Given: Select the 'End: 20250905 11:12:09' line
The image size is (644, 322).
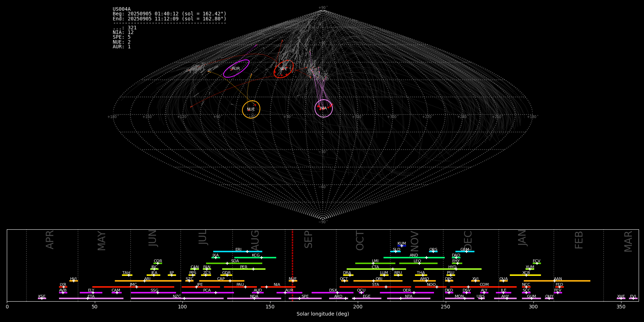Looking at the screenshot, I should [x=170, y=19].
